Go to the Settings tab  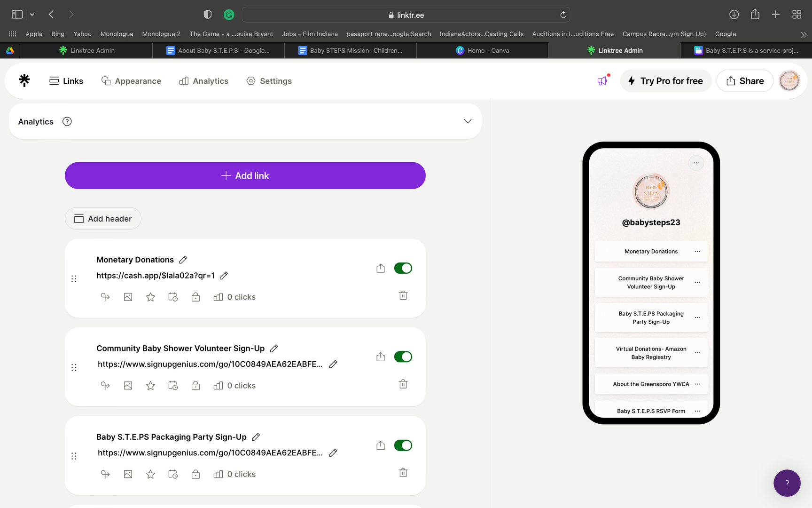point(269,81)
